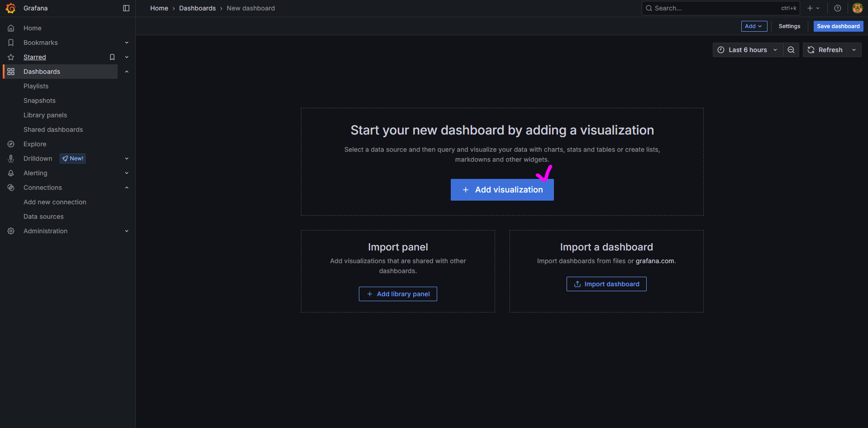The width and height of the screenshot is (868, 428).
Task: Toggle the dock sidebar menu icon
Action: click(126, 8)
